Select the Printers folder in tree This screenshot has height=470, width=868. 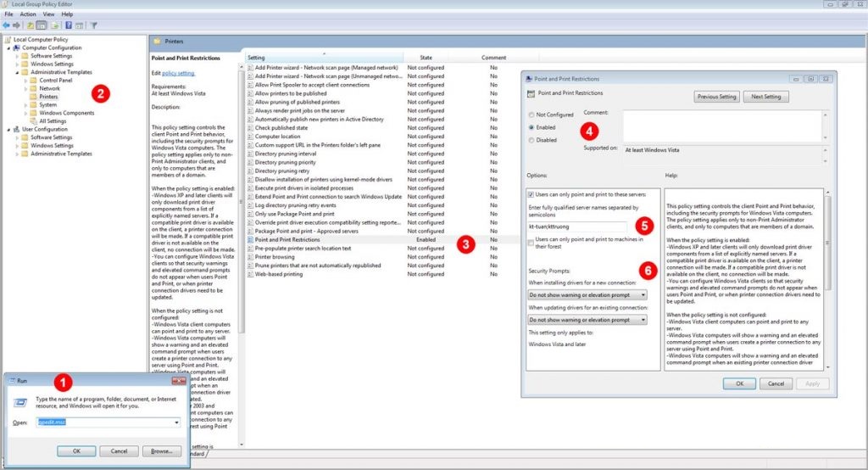click(x=48, y=97)
